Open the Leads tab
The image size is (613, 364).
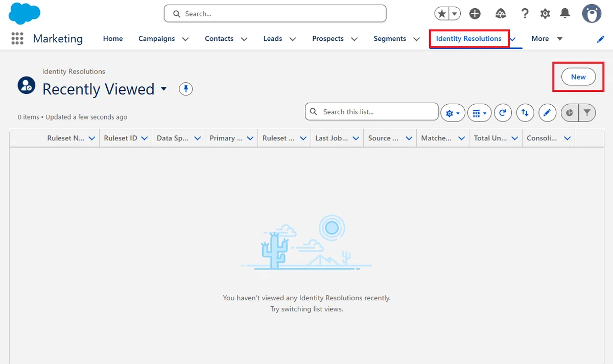(x=273, y=39)
